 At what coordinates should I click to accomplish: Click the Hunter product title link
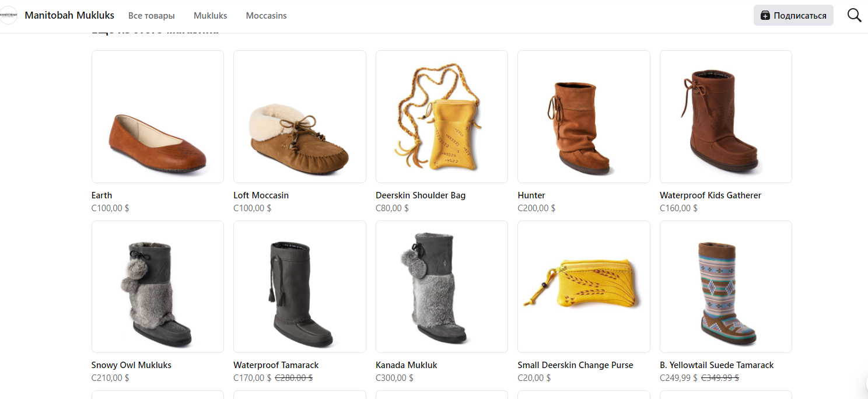(x=531, y=195)
